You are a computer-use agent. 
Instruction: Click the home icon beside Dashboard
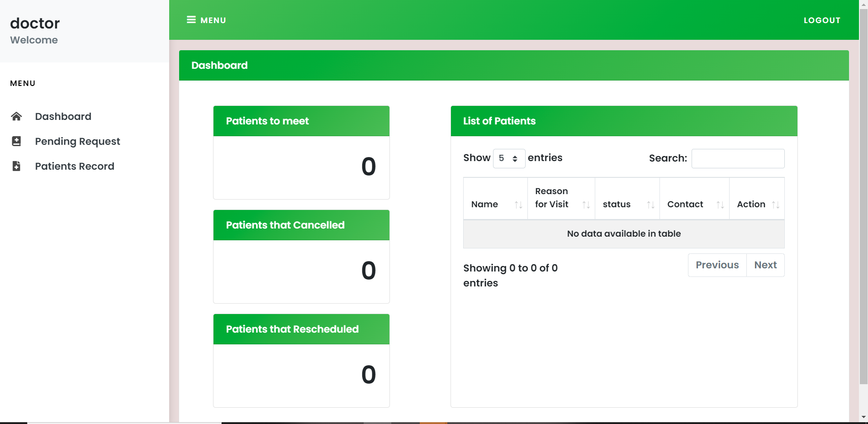coord(16,117)
